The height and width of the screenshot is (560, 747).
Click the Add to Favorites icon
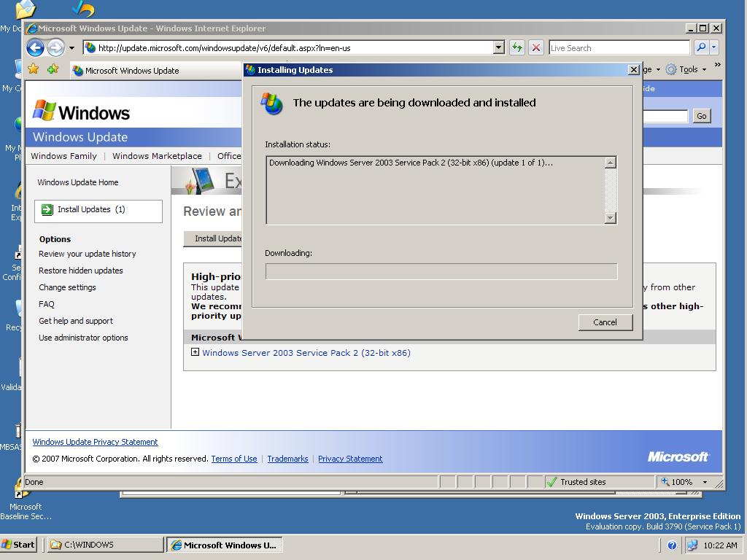[x=53, y=69]
